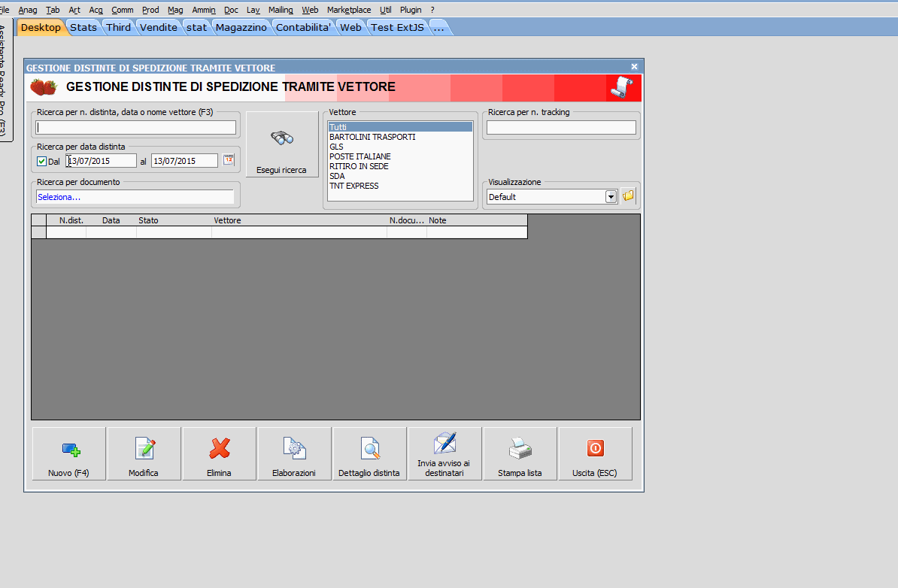Click the Seleziona... document link
The width and height of the screenshot is (898, 588).
point(59,197)
